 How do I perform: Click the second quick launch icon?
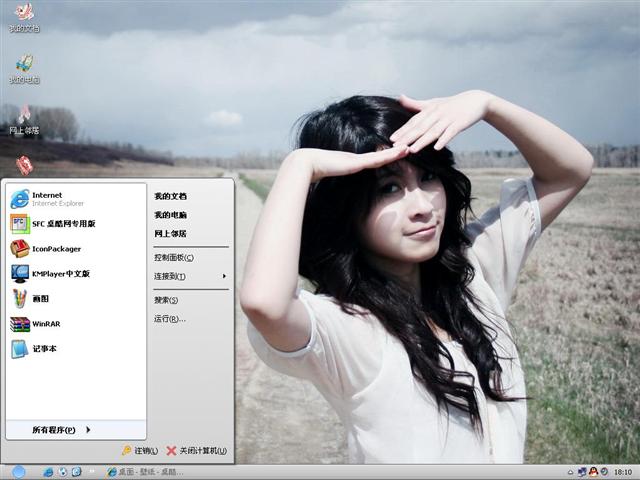[x=62, y=472]
